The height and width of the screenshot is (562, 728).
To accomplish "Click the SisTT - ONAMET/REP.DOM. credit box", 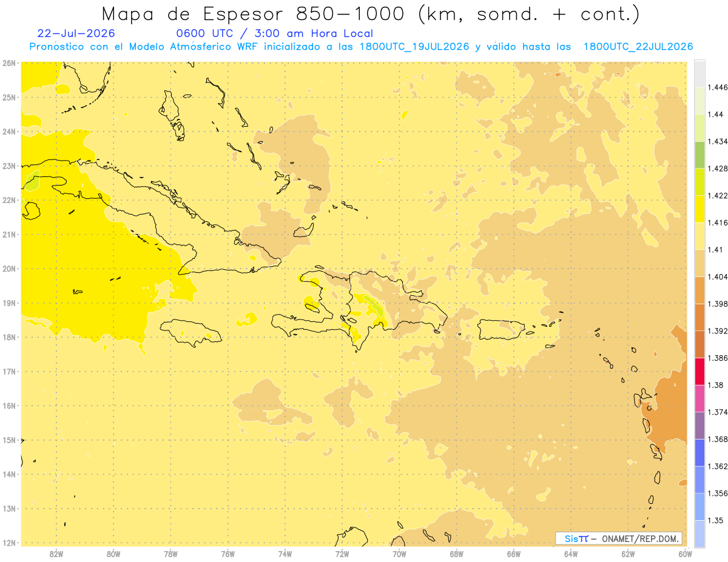I will pos(619,538).
